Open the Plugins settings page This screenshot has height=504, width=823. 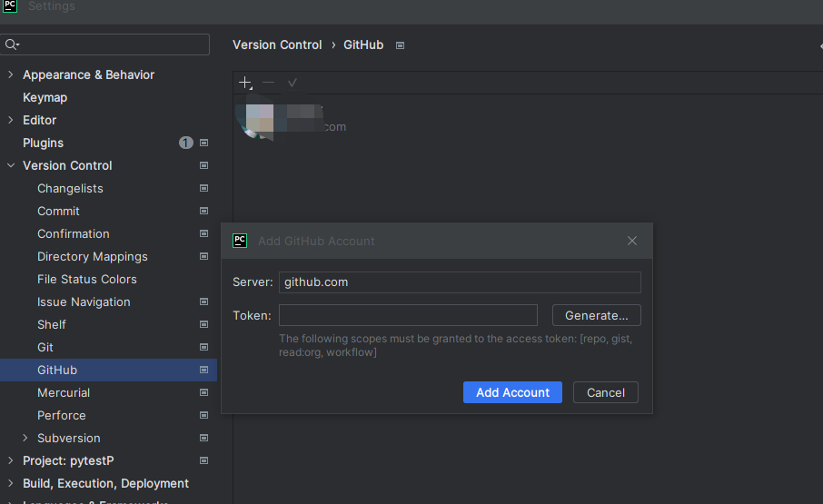pos(43,143)
